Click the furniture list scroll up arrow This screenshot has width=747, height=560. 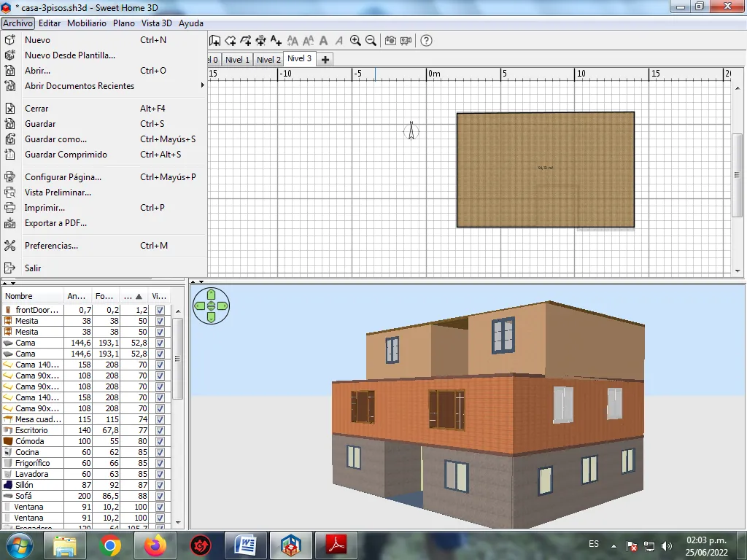(x=178, y=311)
